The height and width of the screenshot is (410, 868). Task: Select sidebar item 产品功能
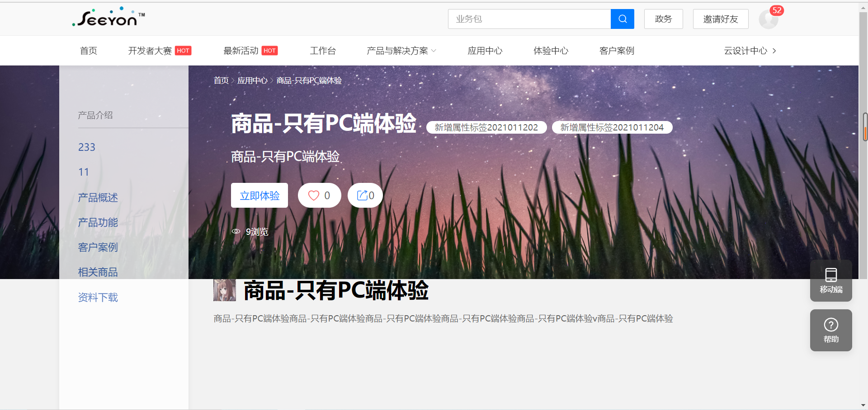click(98, 222)
